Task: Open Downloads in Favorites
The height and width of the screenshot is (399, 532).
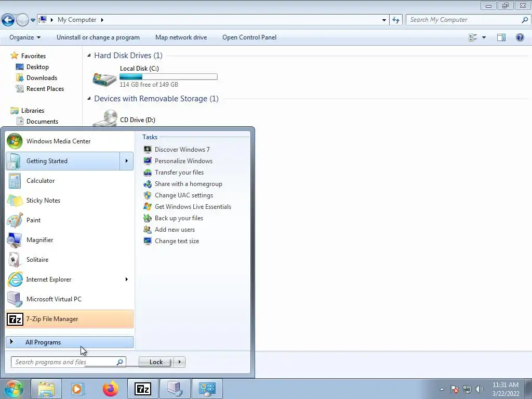Action: coord(42,78)
